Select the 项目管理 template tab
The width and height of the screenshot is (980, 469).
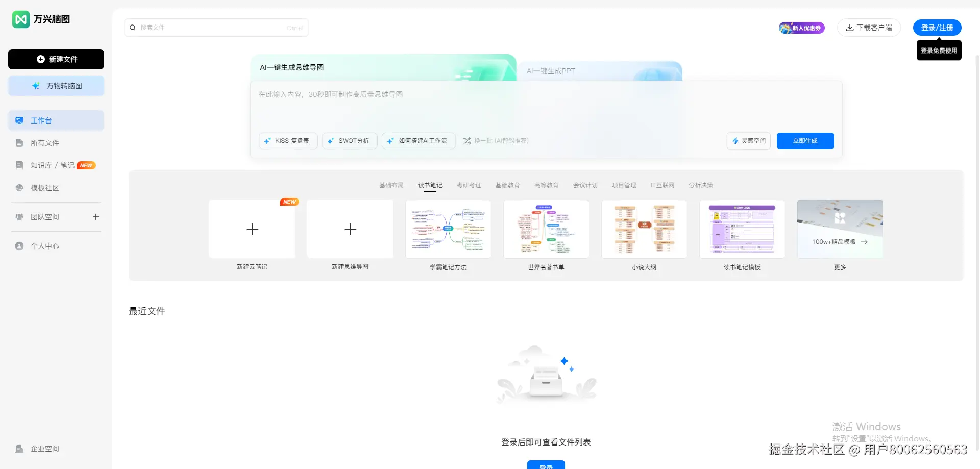click(624, 185)
